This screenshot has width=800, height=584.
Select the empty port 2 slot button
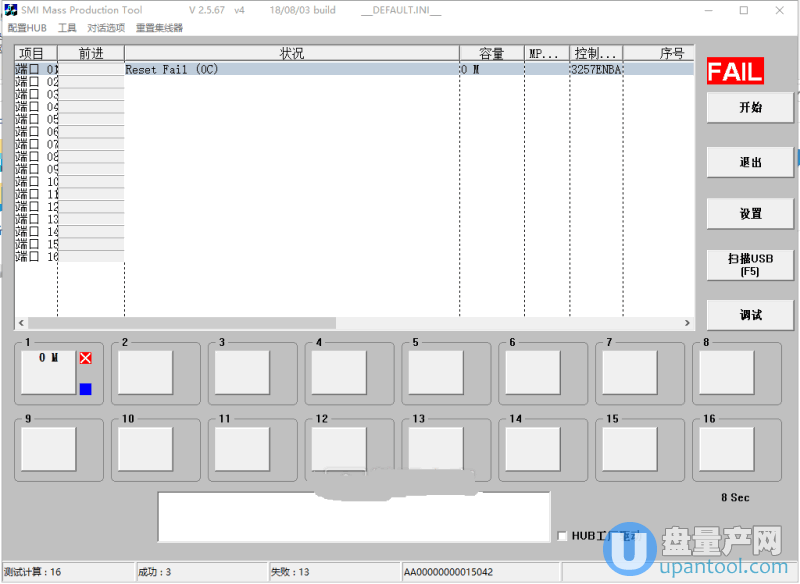click(x=145, y=372)
